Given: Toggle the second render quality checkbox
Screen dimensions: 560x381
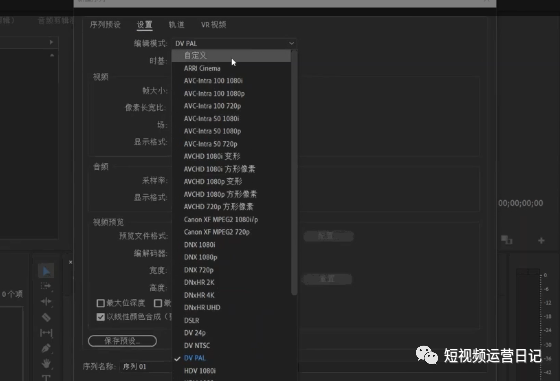Looking at the screenshot, I should coord(158,303).
